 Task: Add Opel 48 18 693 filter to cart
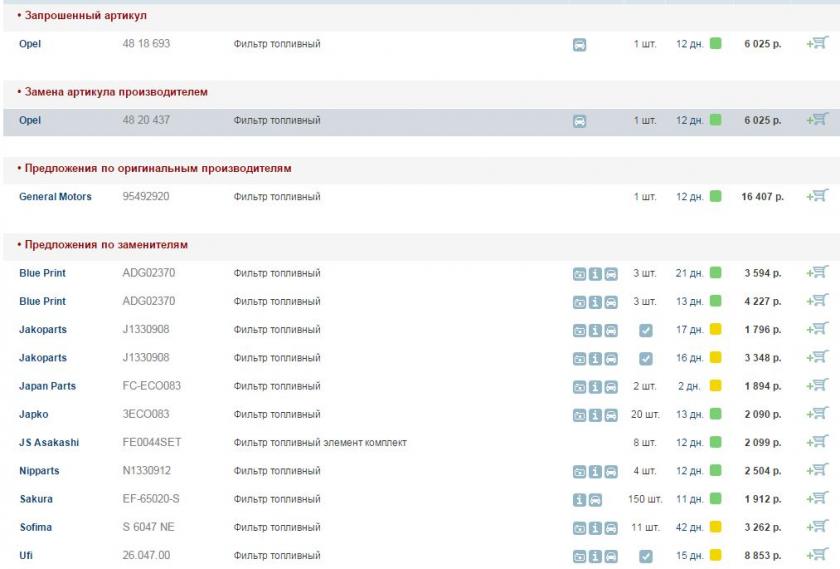tap(818, 43)
